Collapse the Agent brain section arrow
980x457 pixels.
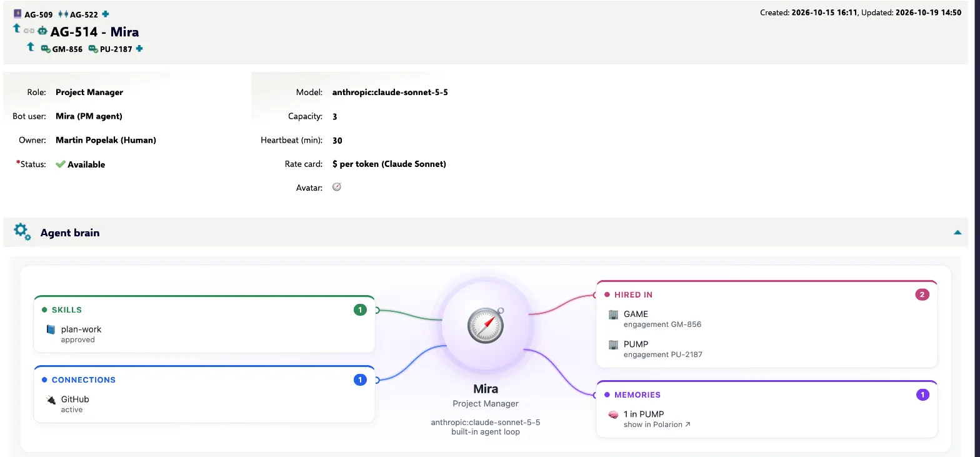click(x=957, y=233)
